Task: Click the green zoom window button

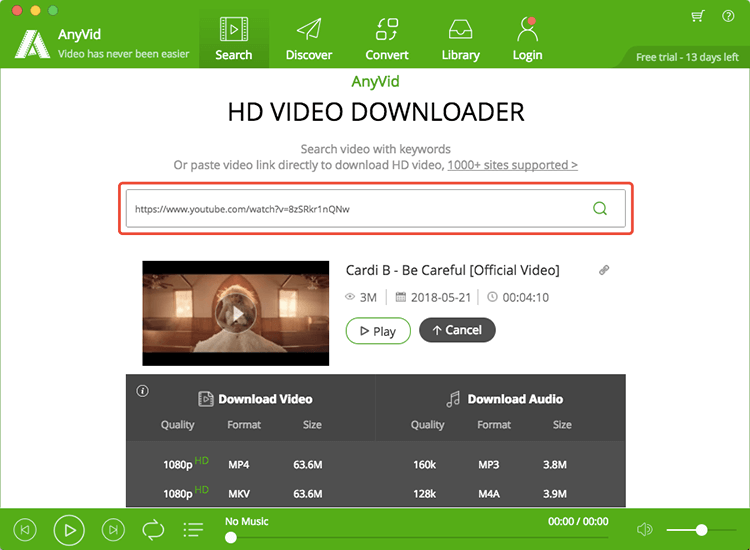Action: click(53, 10)
